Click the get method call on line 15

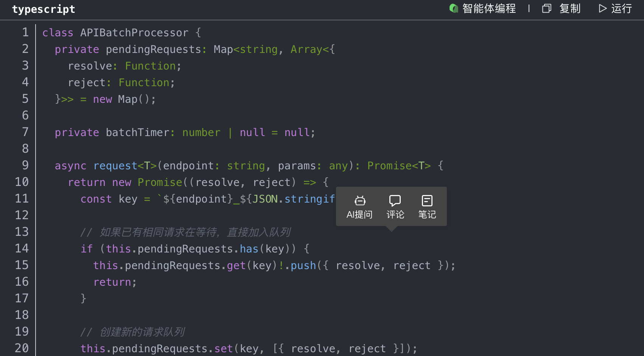236,266
